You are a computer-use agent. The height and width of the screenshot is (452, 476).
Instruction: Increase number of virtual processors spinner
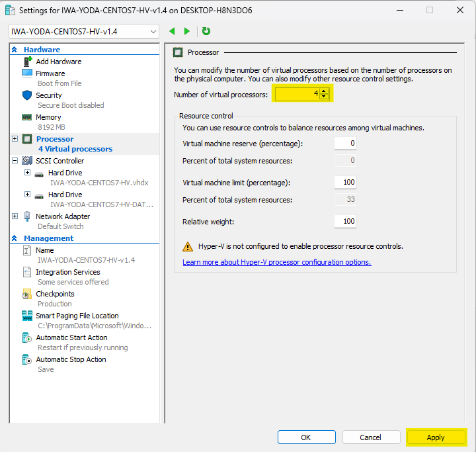pyautogui.click(x=324, y=91)
